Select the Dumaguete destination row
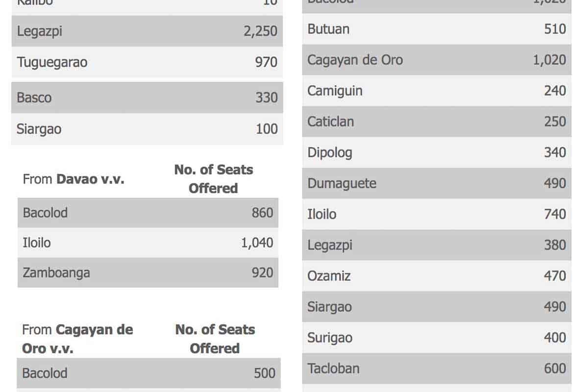This screenshot has height=392, width=588. click(x=437, y=183)
